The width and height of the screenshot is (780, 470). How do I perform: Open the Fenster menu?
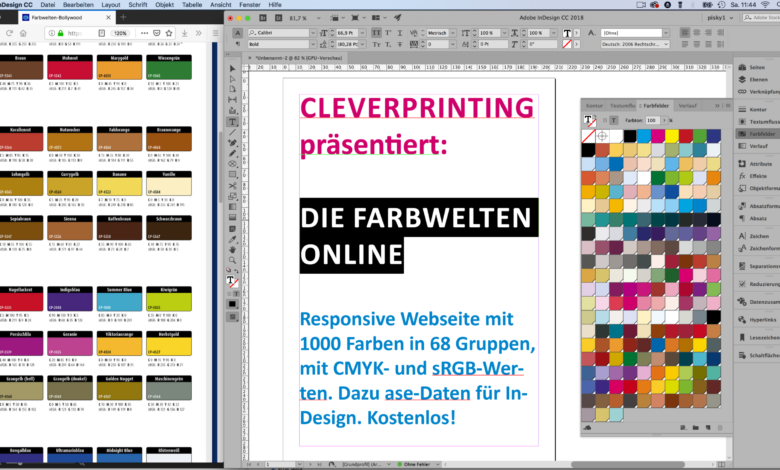(250, 4)
